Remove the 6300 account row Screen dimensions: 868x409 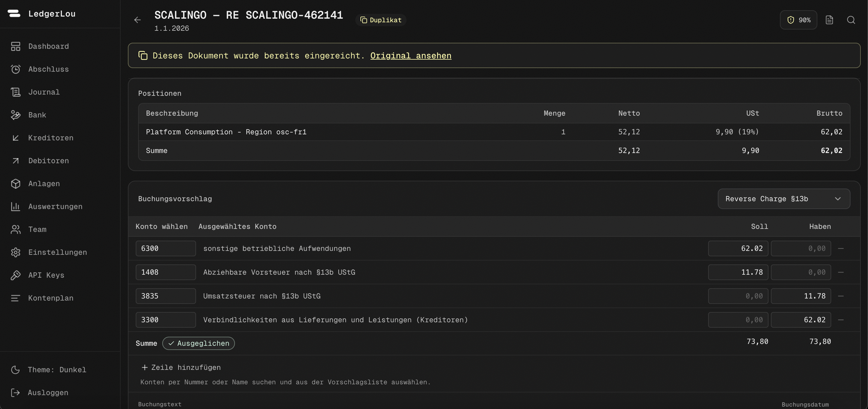(841, 248)
